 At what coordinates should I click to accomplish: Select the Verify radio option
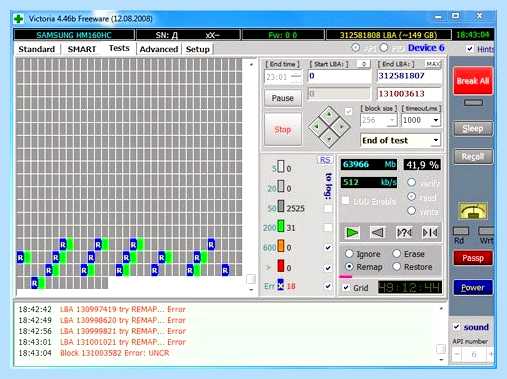coord(412,182)
